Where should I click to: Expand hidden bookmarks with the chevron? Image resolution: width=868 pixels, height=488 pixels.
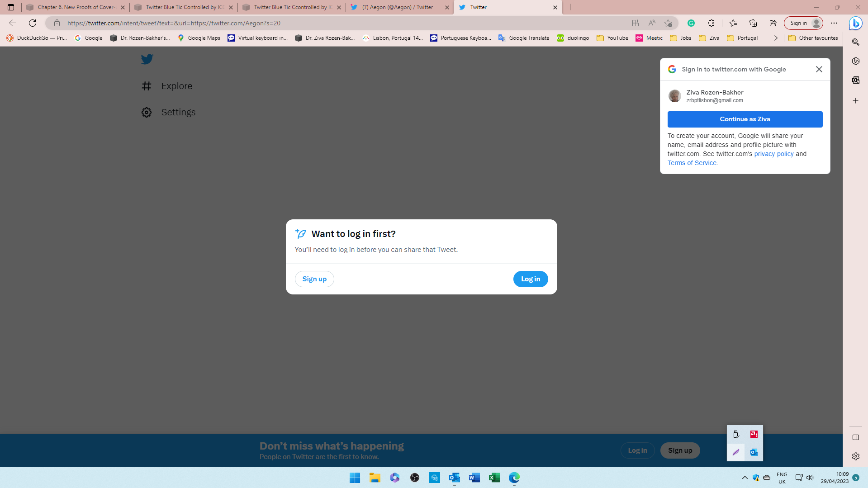coord(776,38)
